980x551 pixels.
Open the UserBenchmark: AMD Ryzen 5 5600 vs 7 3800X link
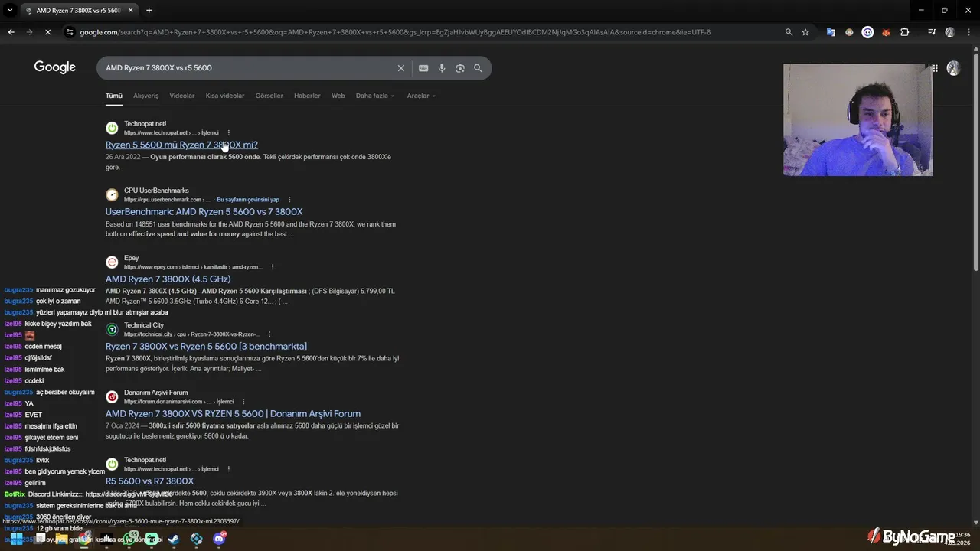point(204,212)
